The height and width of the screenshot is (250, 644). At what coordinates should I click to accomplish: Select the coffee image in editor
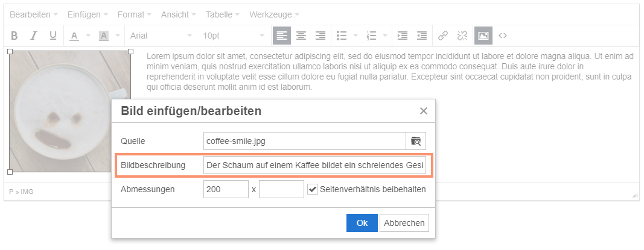tap(70, 111)
